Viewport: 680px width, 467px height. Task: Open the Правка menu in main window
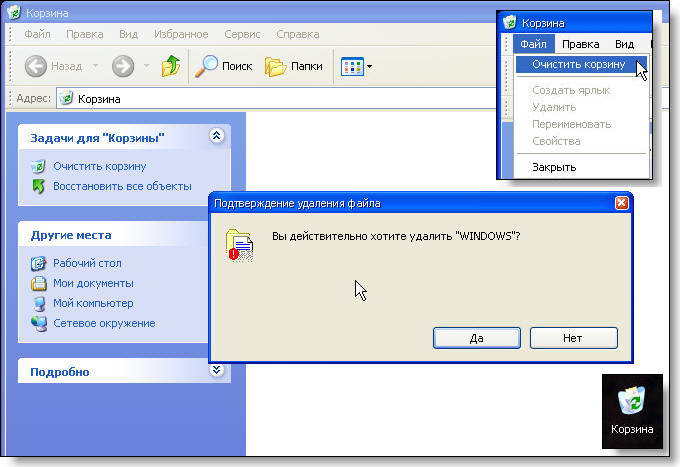click(85, 34)
